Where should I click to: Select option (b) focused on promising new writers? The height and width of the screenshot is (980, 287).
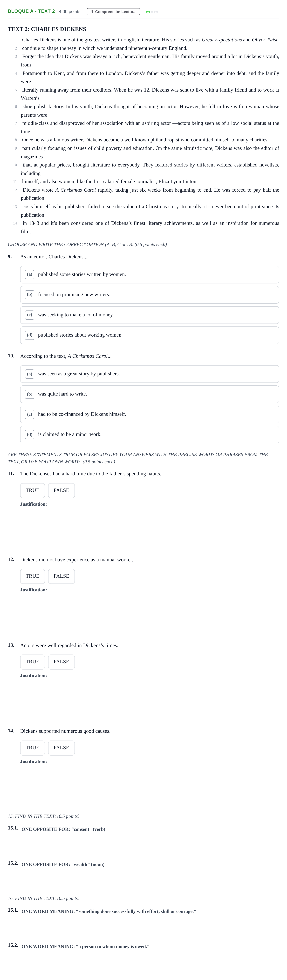149,295
